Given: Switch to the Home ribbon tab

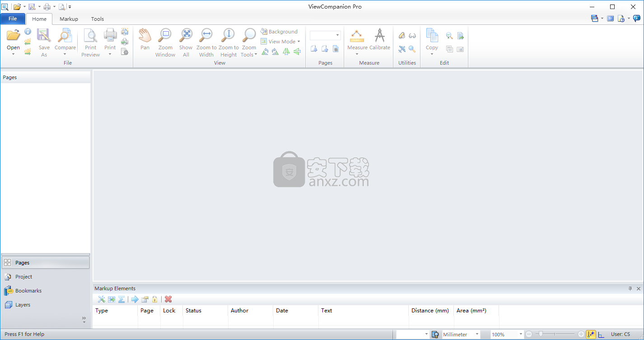Looking at the screenshot, I should pos(39,19).
